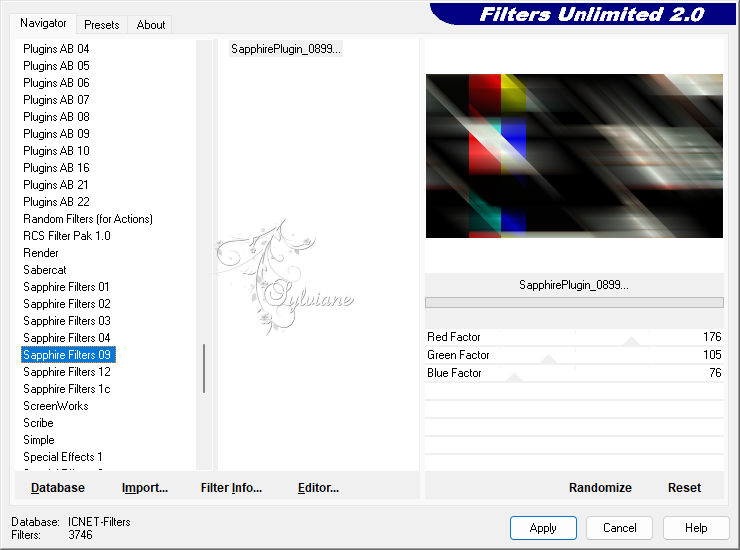Click the Blue Factor value 76
The width and height of the screenshot is (740, 550).
point(715,372)
